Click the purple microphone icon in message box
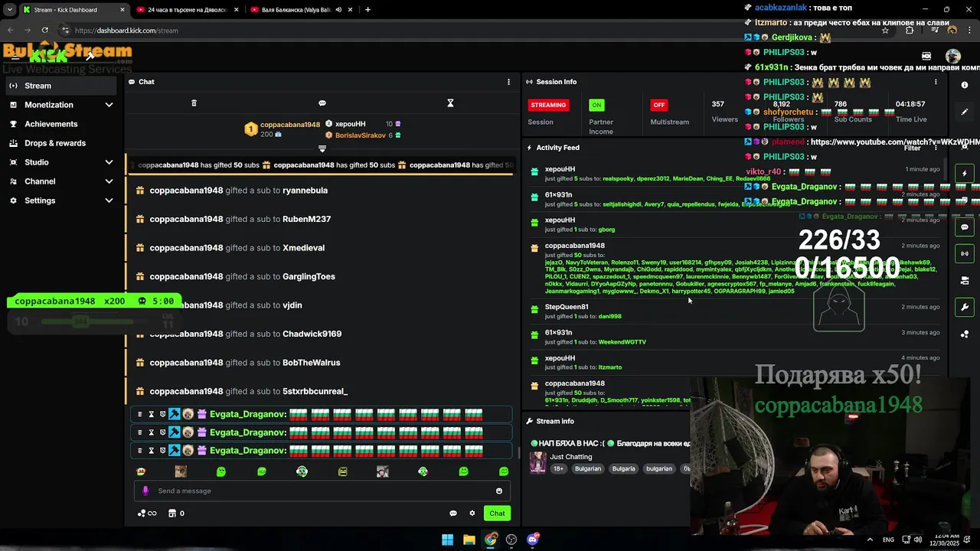 point(146,491)
